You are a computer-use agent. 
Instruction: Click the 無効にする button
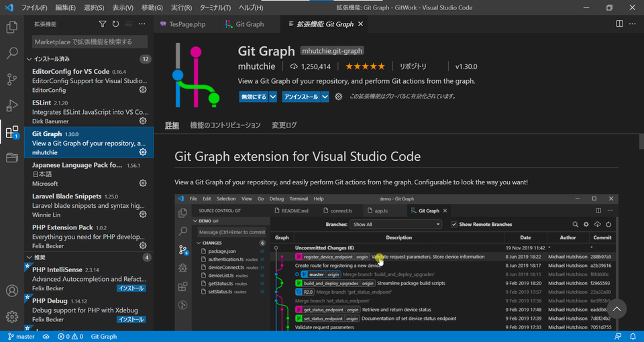(254, 97)
